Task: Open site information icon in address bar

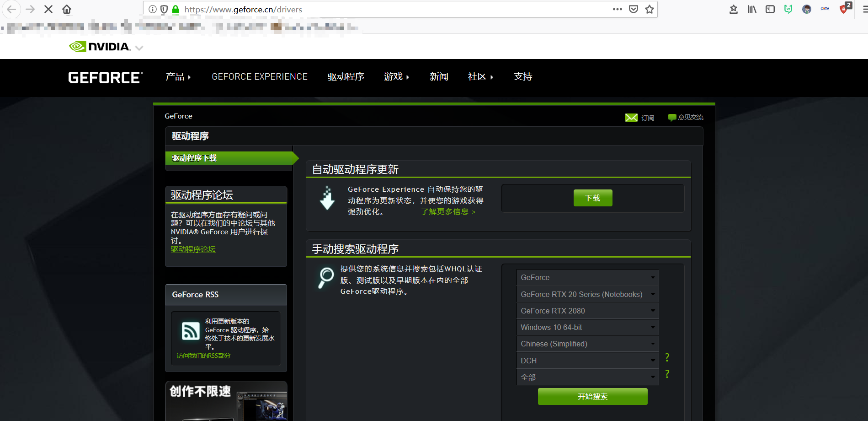Action: pos(153,9)
